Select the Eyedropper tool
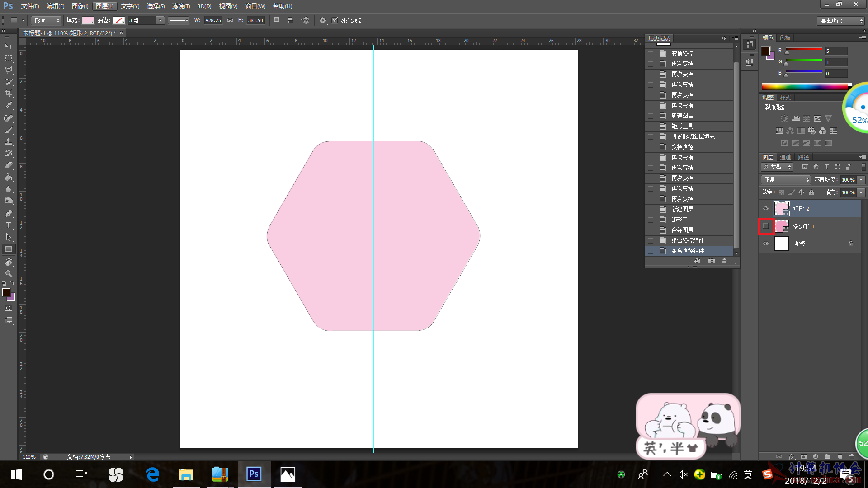This screenshot has height=488, width=868. pos(9,105)
